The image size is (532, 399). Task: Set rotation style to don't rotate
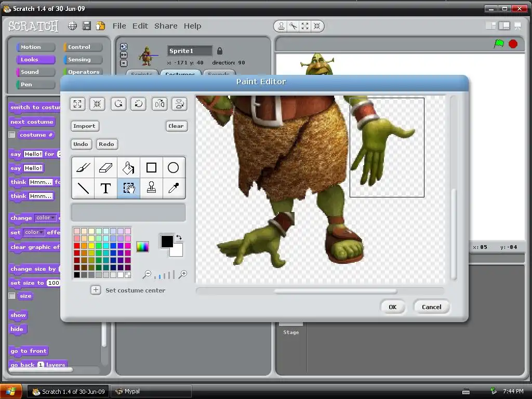[x=124, y=63]
